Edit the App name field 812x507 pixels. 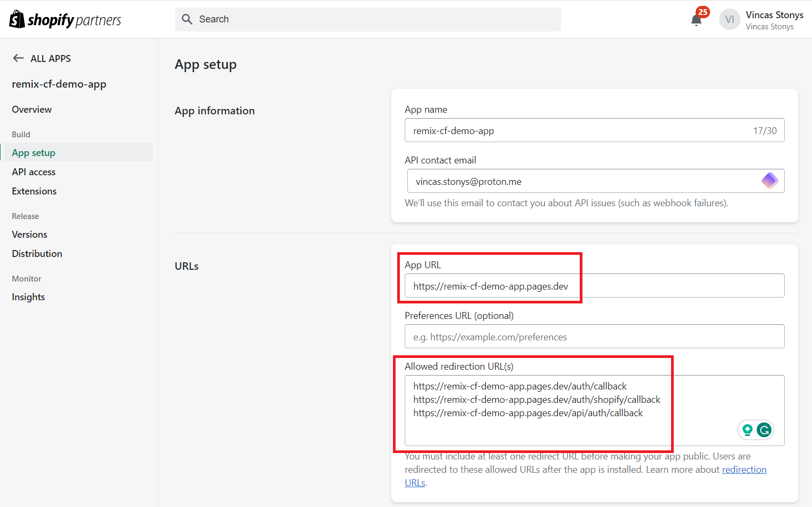[x=594, y=130]
